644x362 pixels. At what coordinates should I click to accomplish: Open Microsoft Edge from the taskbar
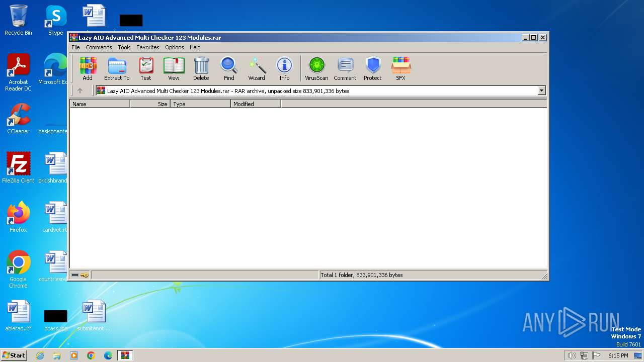108,355
